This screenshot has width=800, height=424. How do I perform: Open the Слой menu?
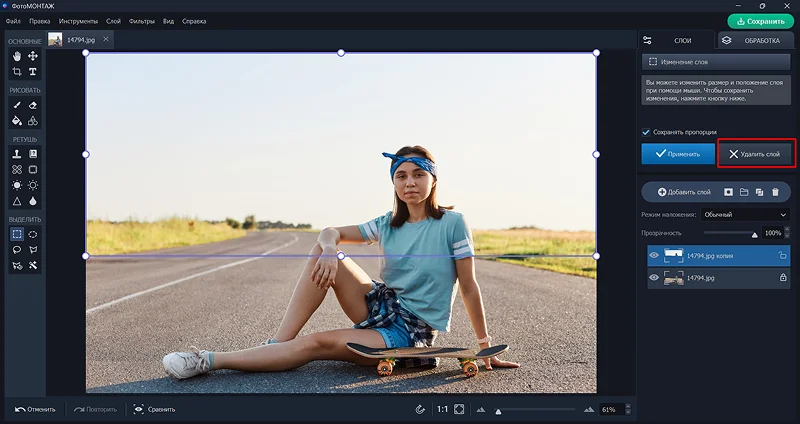113,21
